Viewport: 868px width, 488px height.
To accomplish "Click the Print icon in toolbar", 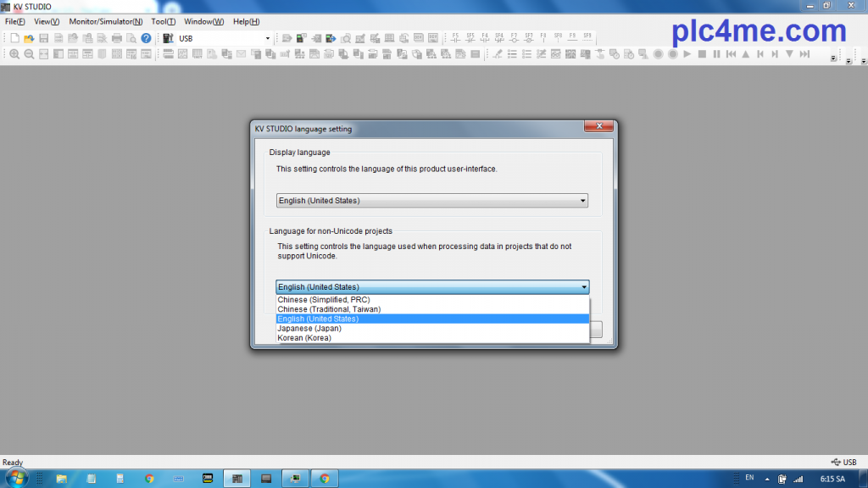I will pyautogui.click(x=117, y=38).
